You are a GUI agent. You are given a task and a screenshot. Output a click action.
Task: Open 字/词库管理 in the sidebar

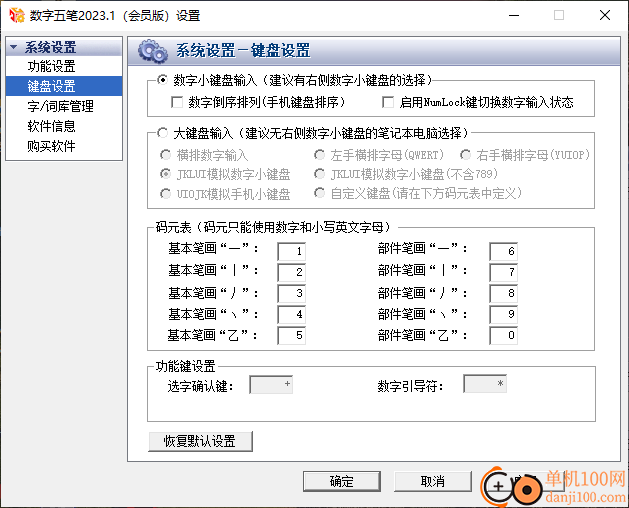pos(60,106)
